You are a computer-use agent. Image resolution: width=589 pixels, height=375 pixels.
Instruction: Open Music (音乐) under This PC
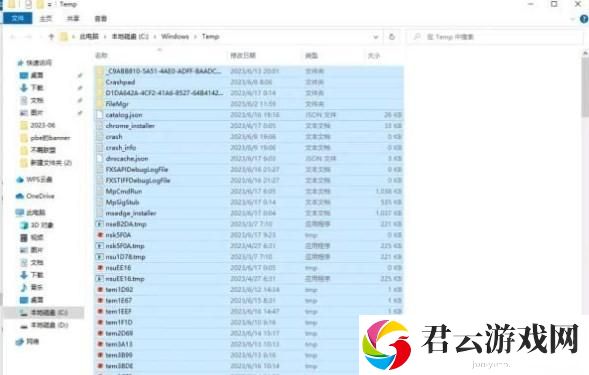tap(37, 287)
